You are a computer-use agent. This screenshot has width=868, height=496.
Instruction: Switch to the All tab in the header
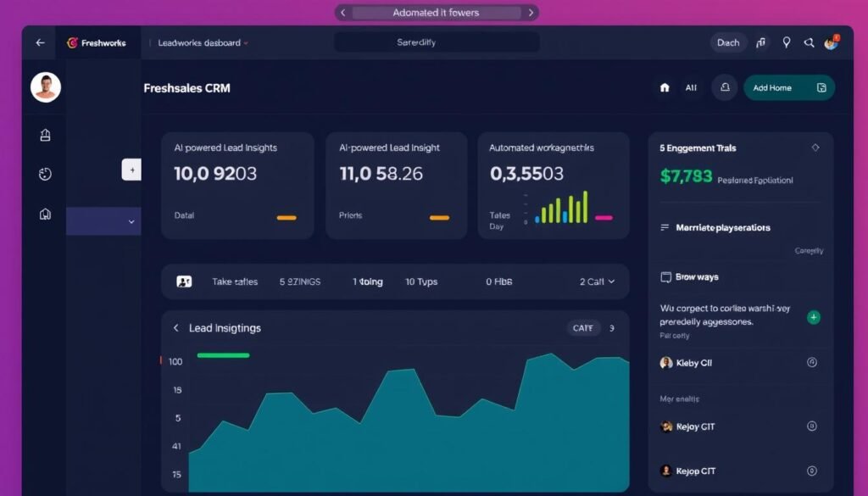pos(691,87)
